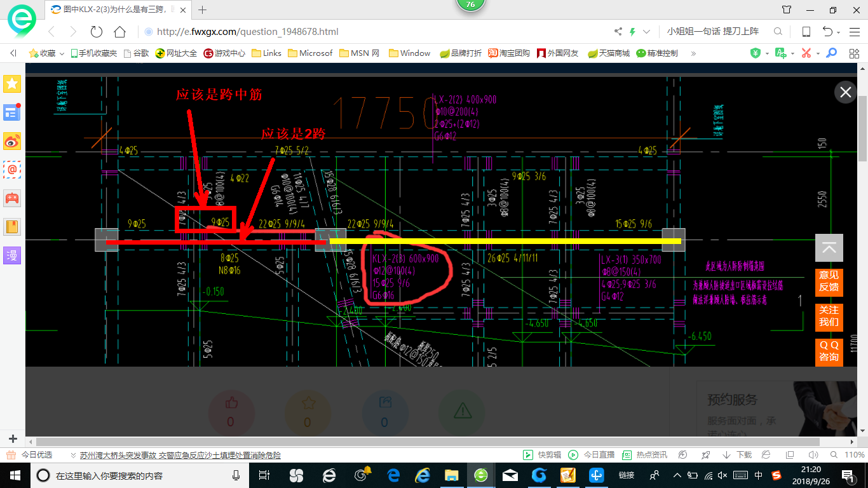Open the browser main menu icon
868x488 pixels.
855,32
